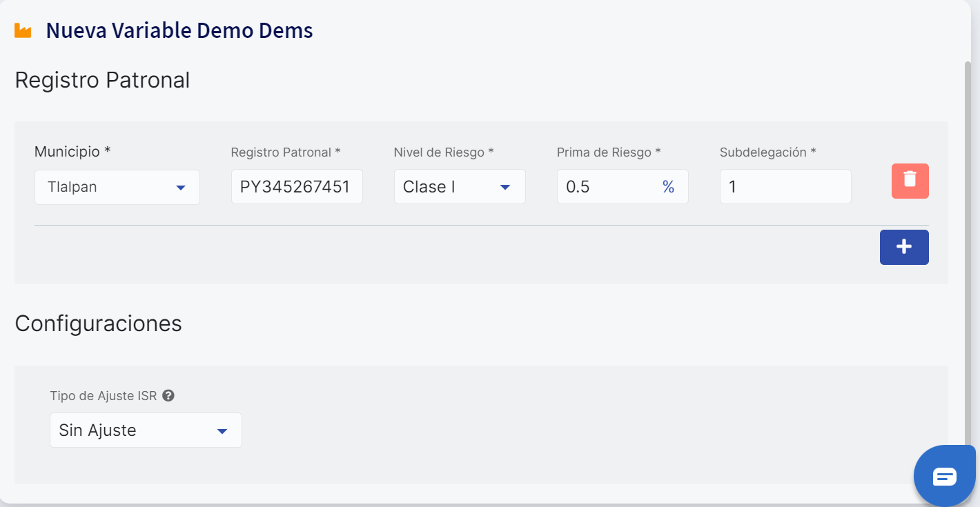This screenshot has width=980, height=507.
Task: Click the orange factory icon beside the title
Action: [23, 31]
